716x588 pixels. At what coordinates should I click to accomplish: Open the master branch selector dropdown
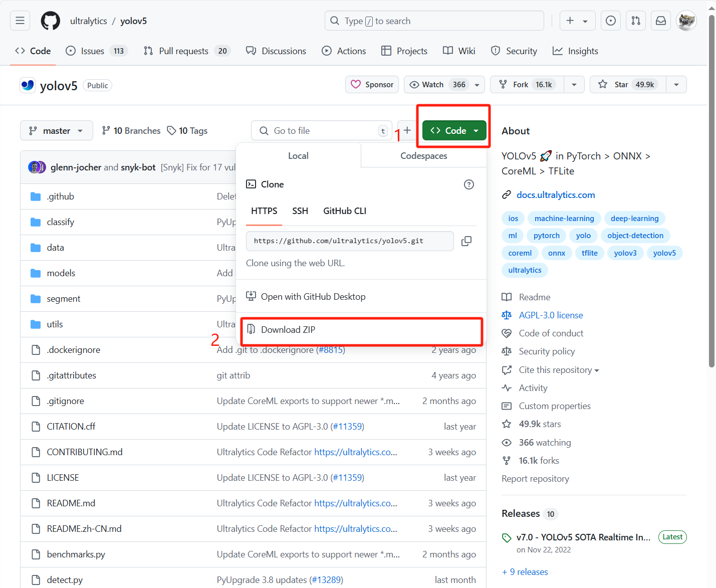tap(57, 130)
